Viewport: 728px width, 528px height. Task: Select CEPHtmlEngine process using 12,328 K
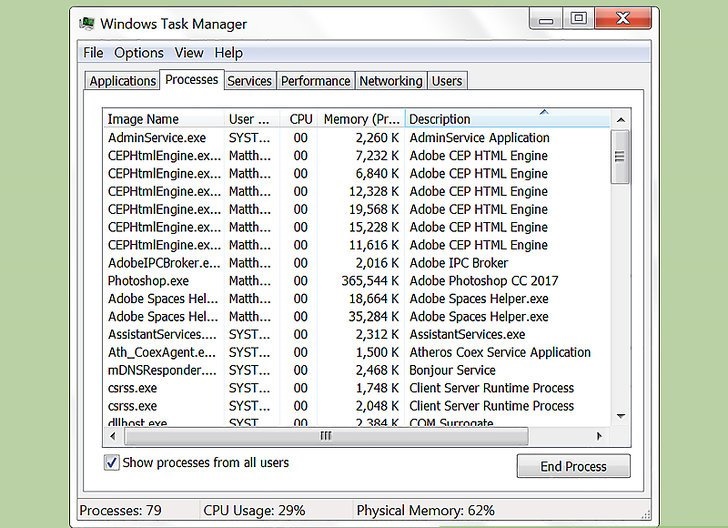[x=357, y=191]
